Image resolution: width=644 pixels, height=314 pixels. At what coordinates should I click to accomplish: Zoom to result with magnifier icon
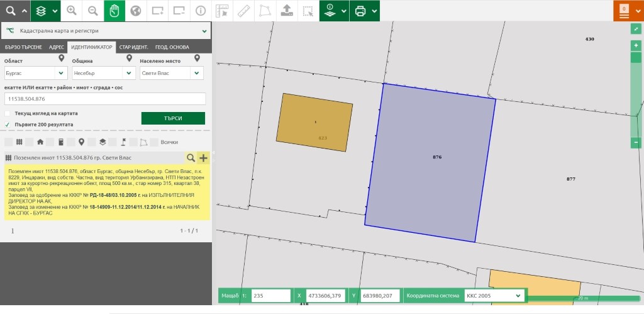[x=191, y=158]
